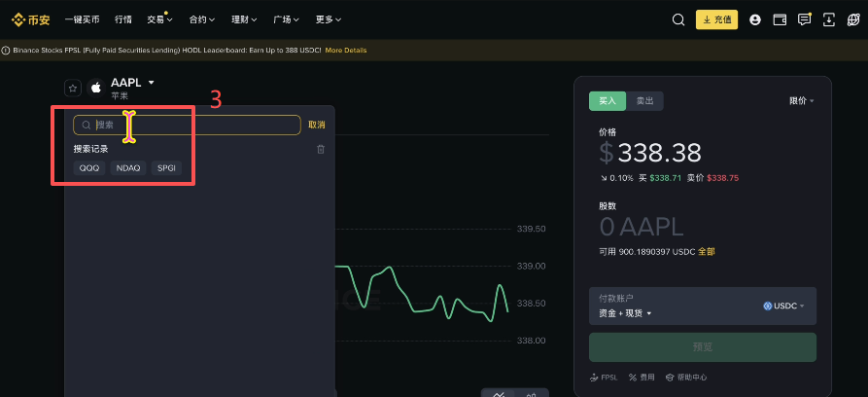868x397 pixels.
Task: Open the 限价 order type dropdown
Action: tap(802, 101)
